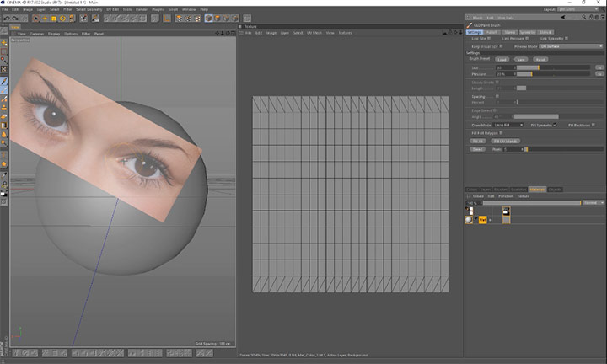Click the foreground/background color icon in left toolbar

click(x=4, y=193)
